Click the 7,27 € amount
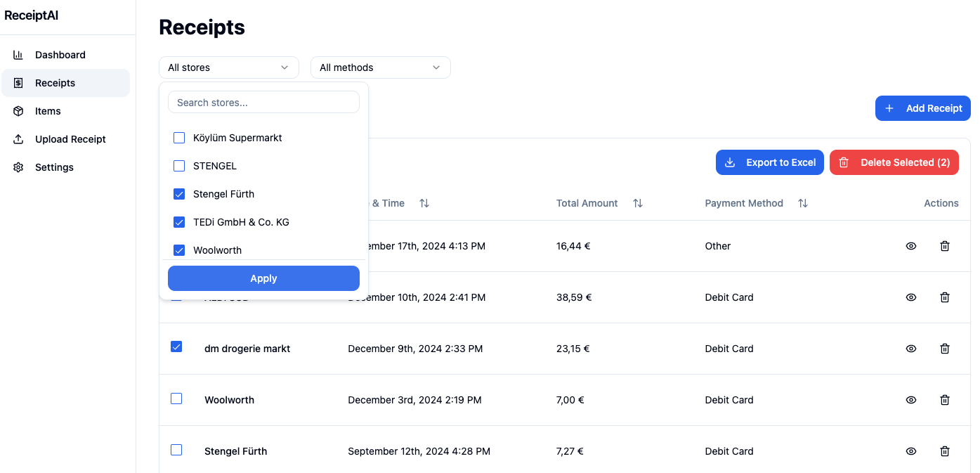980x473 pixels. click(570, 451)
